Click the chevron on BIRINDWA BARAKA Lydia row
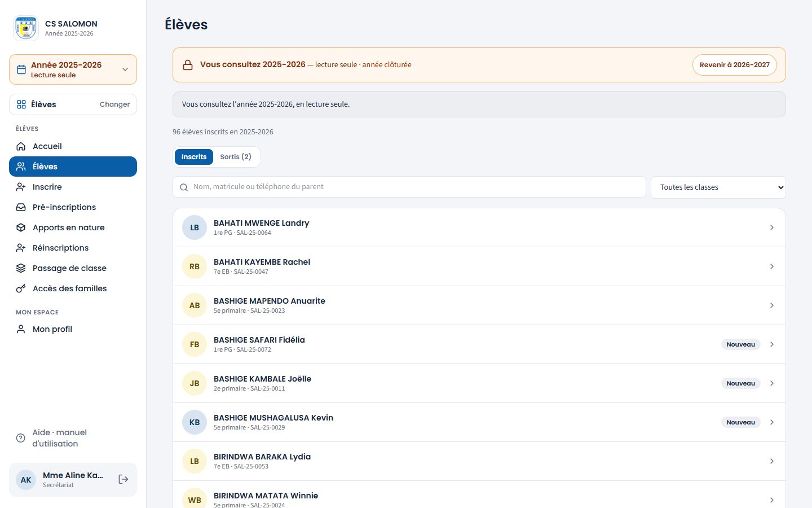The image size is (812, 508). point(772,461)
